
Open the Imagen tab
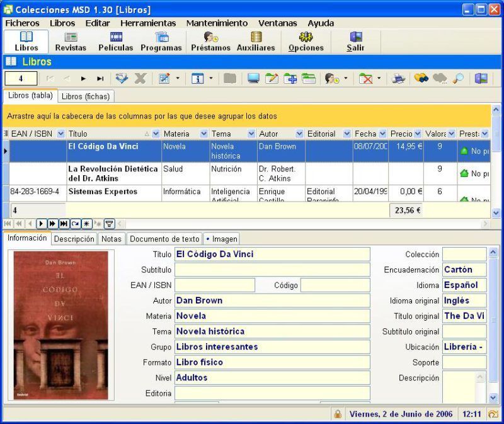(222, 239)
